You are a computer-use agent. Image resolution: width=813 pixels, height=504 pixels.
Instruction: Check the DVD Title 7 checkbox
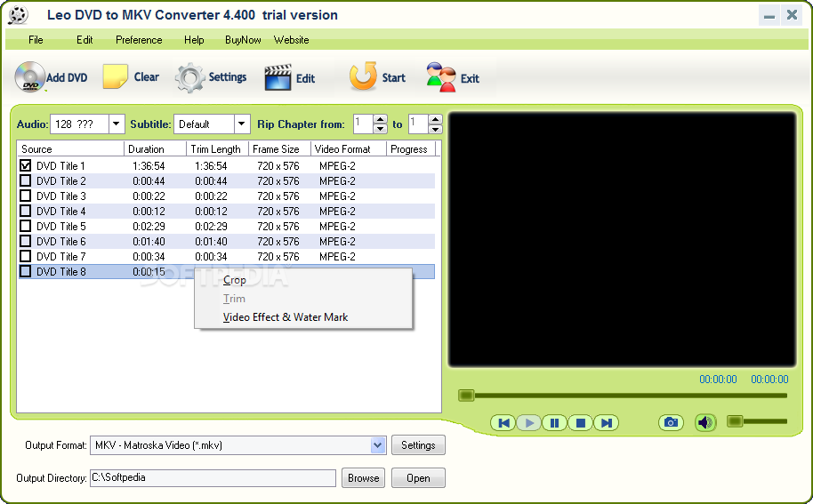(26, 256)
